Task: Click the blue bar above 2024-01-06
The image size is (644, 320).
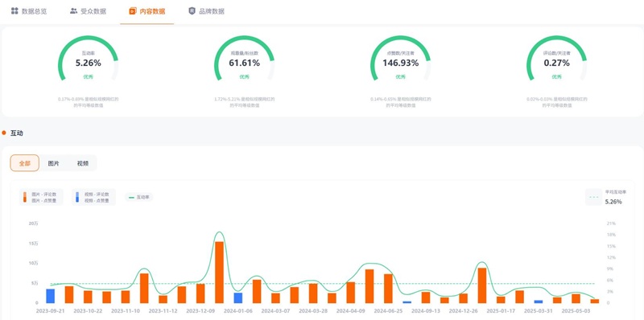Action: [x=237, y=297]
